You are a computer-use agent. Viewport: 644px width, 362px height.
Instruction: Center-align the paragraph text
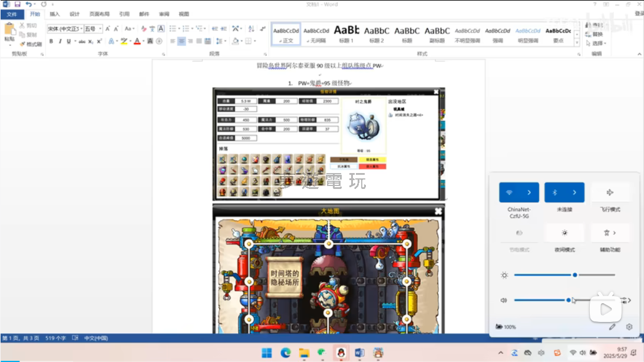point(181,41)
